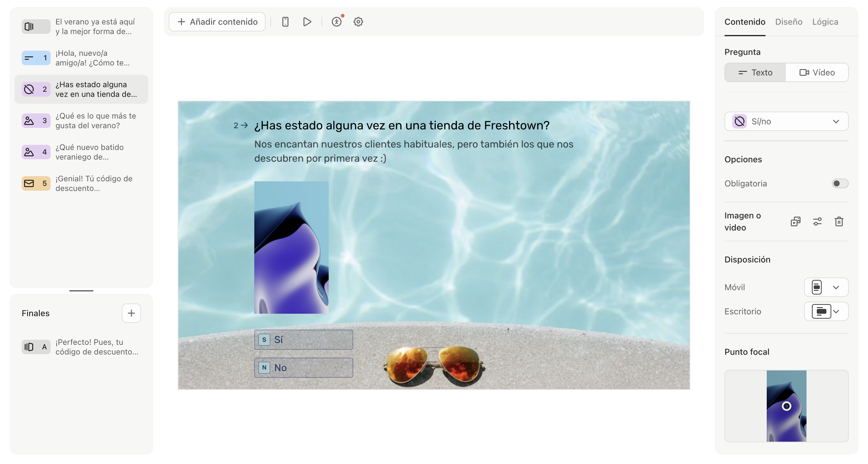Click the question title text on canvas
The height and width of the screenshot is (464, 868).
coord(402,126)
